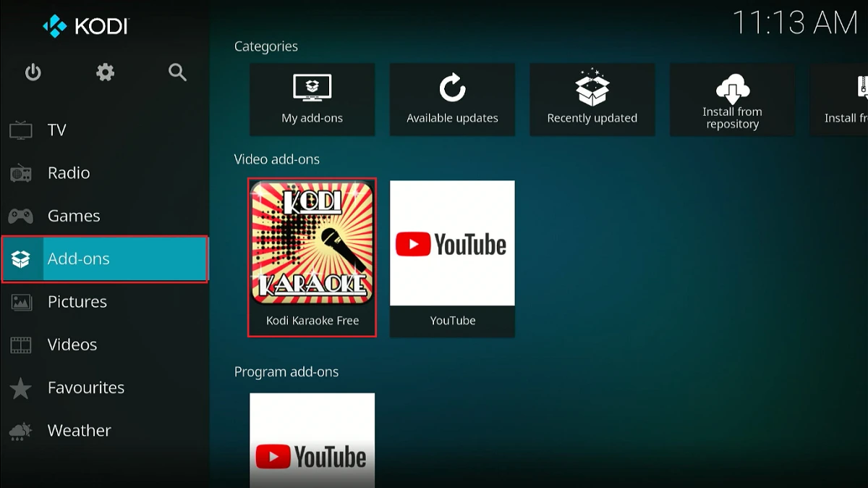Image resolution: width=868 pixels, height=488 pixels.
Task: Click the Radio icon in sidebar
Action: (21, 173)
